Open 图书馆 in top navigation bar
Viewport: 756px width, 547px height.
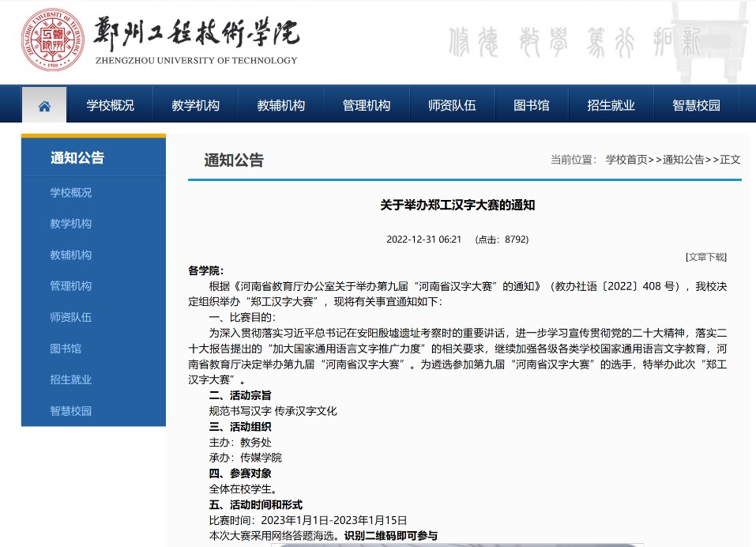pyautogui.click(x=532, y=105)
